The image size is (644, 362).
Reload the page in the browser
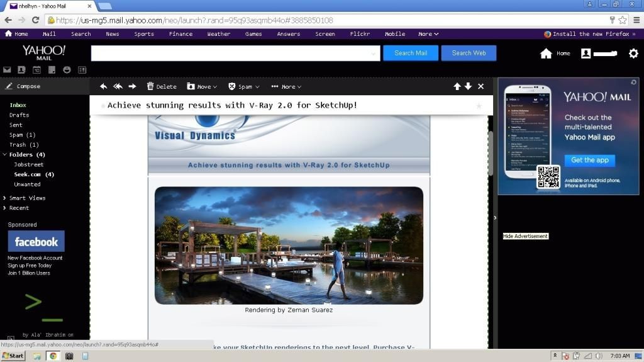(35, 20)
